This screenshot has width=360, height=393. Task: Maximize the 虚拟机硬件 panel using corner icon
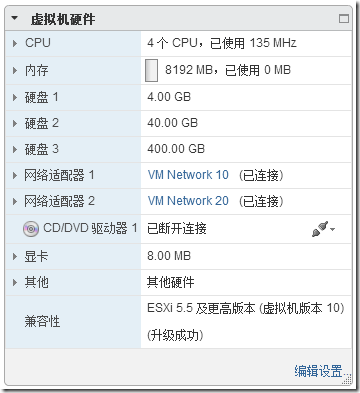344,19
